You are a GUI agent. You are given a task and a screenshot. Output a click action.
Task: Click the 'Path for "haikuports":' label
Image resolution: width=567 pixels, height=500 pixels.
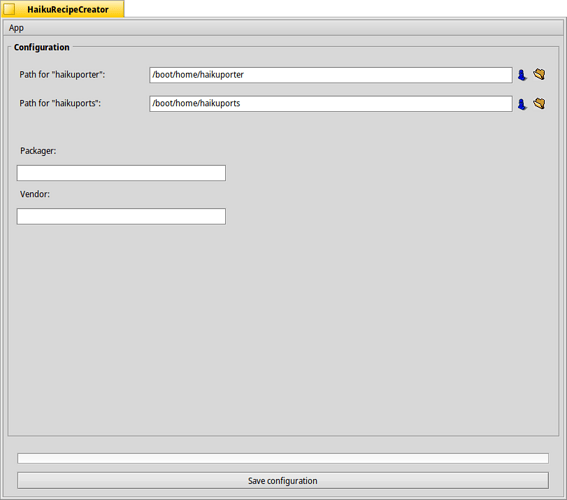(60, 103)
